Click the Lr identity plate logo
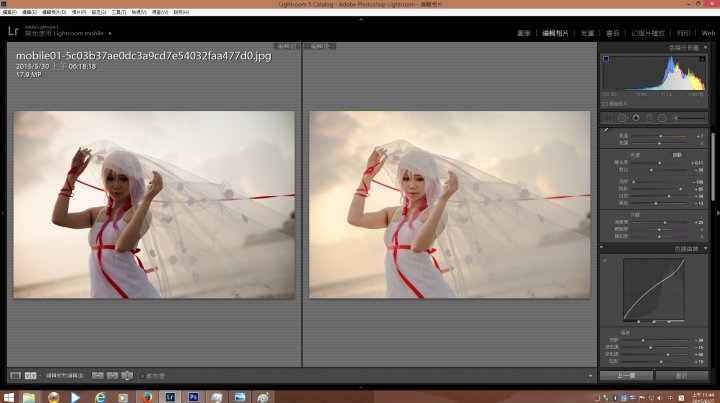The width and height of the screenshot is (720, 403). pyautogui.click(x=13, y=31)
